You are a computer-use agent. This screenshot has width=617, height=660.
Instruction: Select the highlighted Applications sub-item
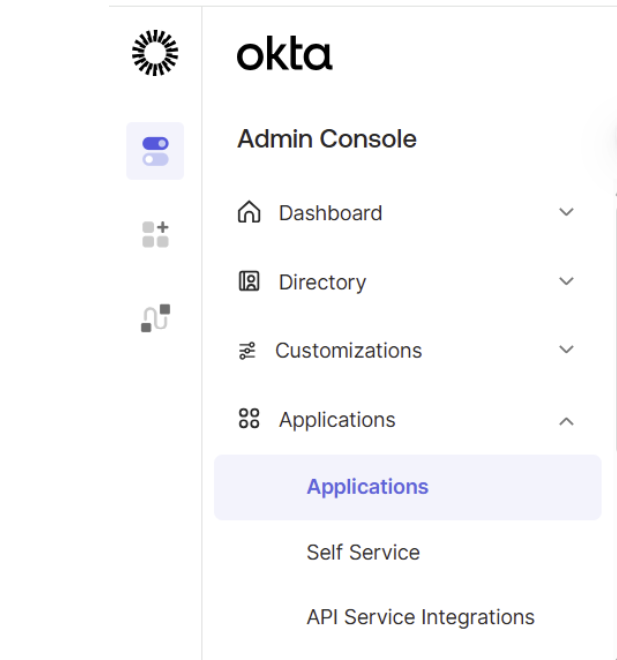coord(407,487)
